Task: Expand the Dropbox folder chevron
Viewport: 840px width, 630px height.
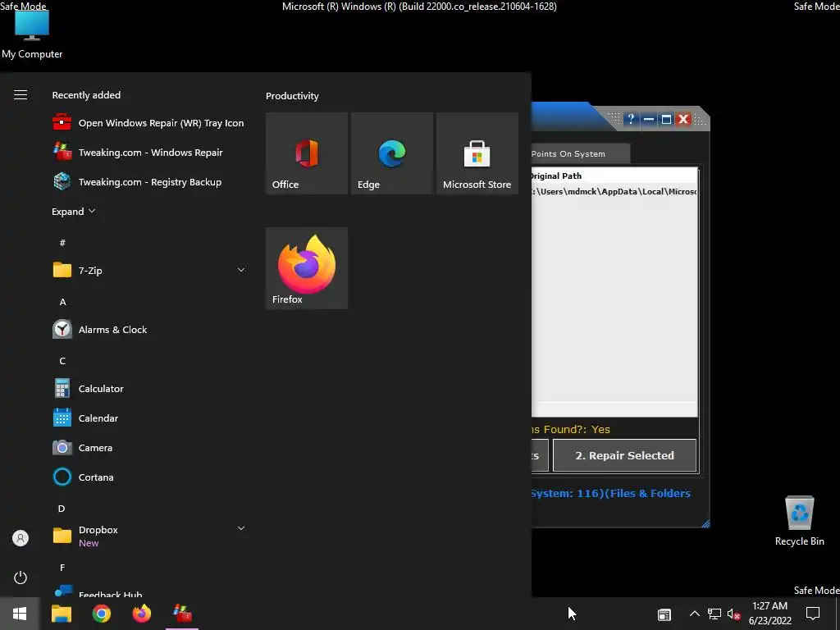Action: tap(241, 528)
